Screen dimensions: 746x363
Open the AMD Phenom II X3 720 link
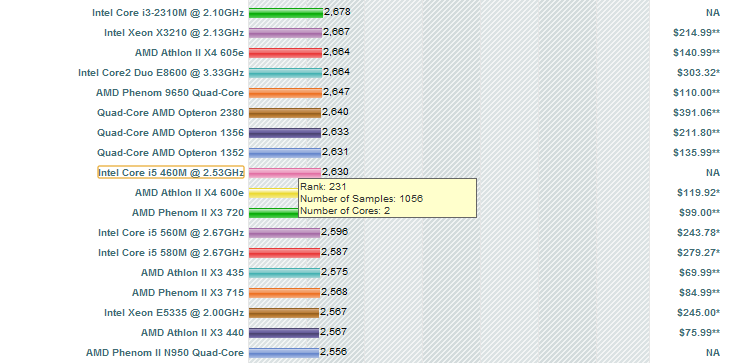tap(188, 213)
